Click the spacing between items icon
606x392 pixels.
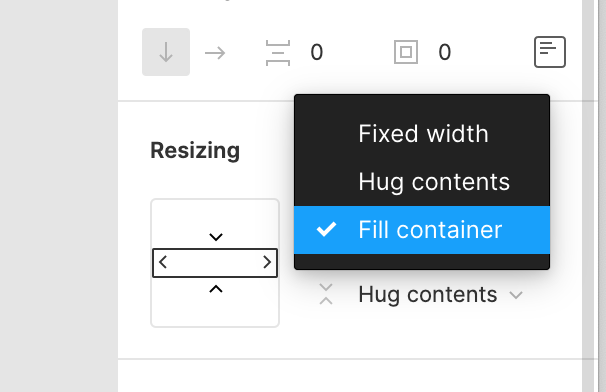[277, 53]
